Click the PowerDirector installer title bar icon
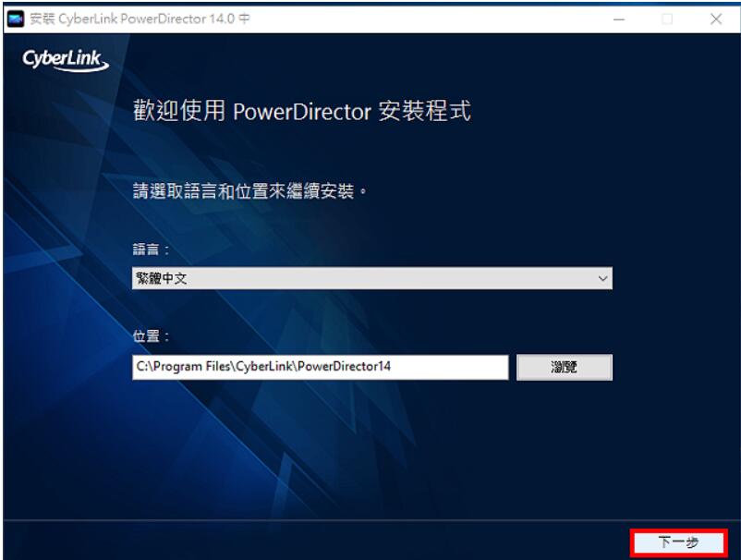The width and height of the screenshot is (741, 560). pyautogui.click(x=16, y=18)
